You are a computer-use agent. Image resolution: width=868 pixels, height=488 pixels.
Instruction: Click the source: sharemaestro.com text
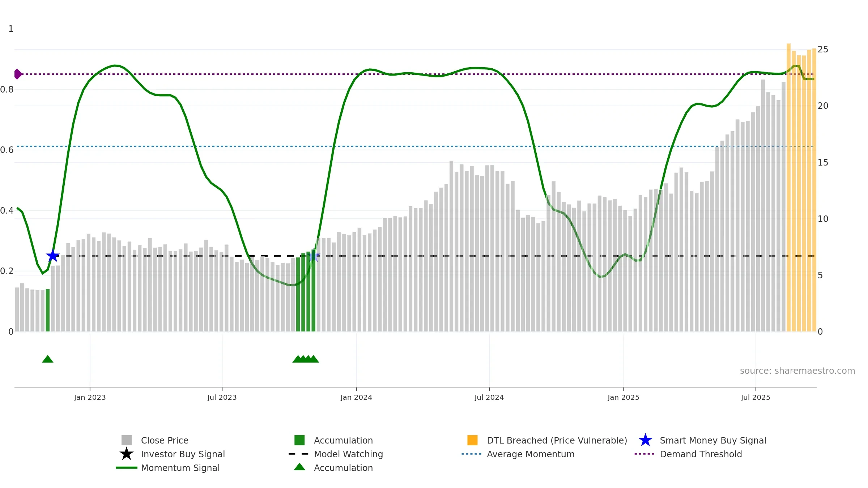(x=797, y=371)
